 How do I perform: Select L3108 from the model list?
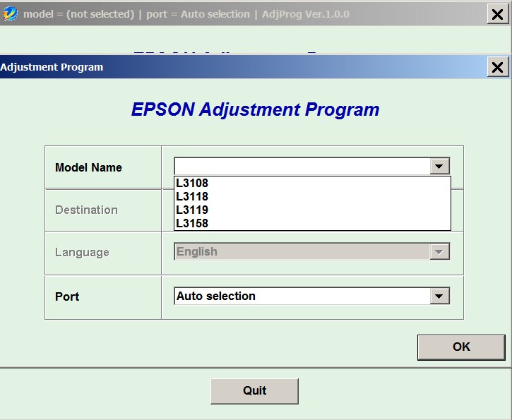click(312, 183)
